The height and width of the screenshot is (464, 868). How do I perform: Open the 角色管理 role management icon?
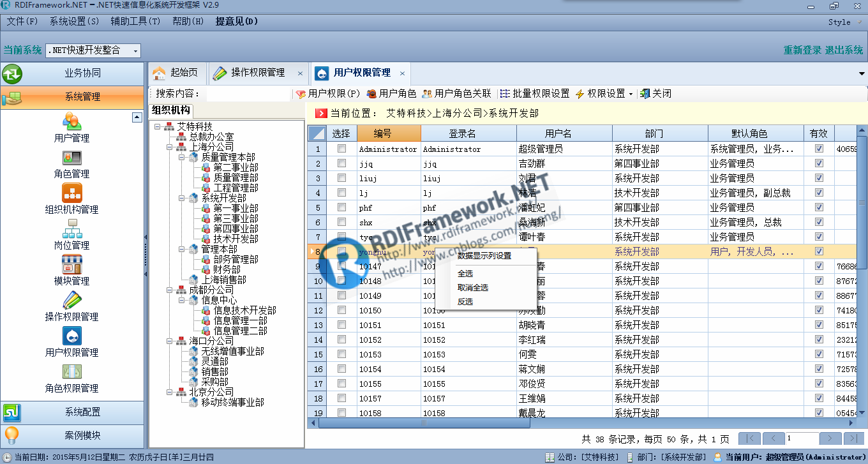(71, 157)
